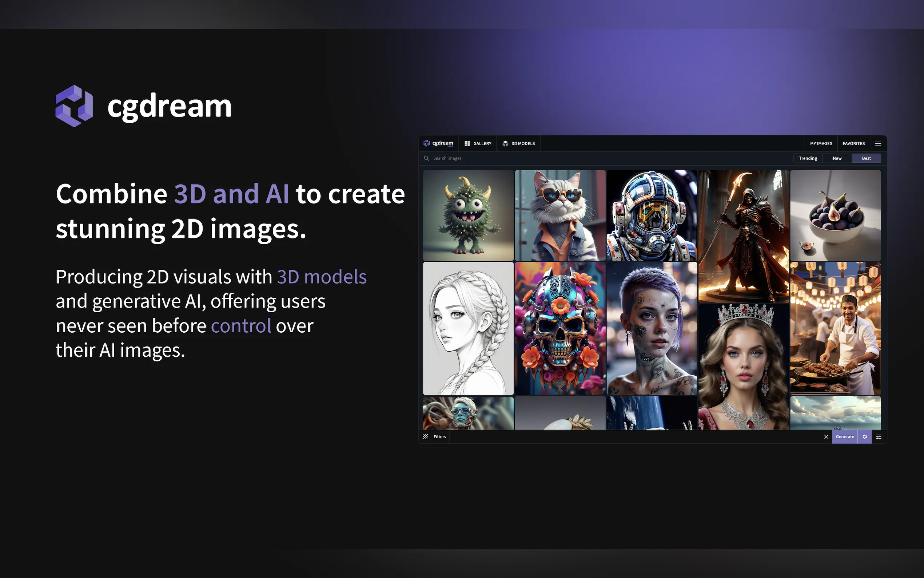Image resolution: width=924 pixels, height=578 pixels.
Task: Open Favorites page
Action: (854, 143)
